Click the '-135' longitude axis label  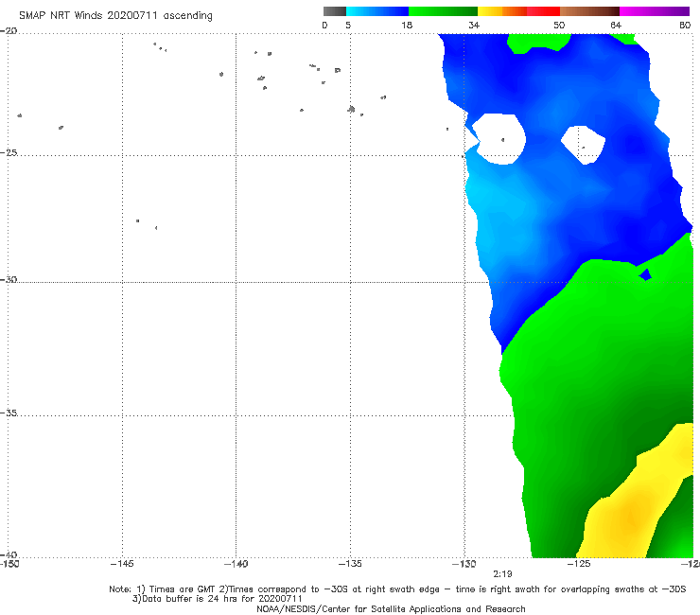tap(350, 564)
